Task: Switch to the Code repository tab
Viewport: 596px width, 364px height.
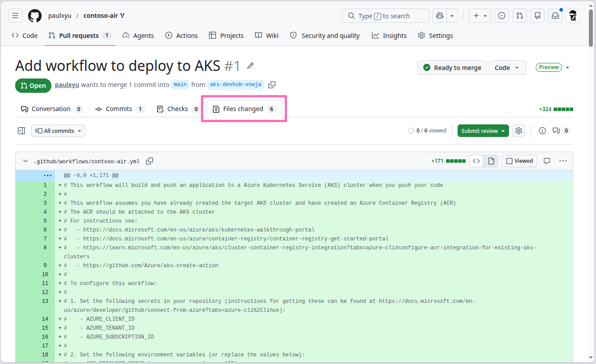Action: [25, 36]
